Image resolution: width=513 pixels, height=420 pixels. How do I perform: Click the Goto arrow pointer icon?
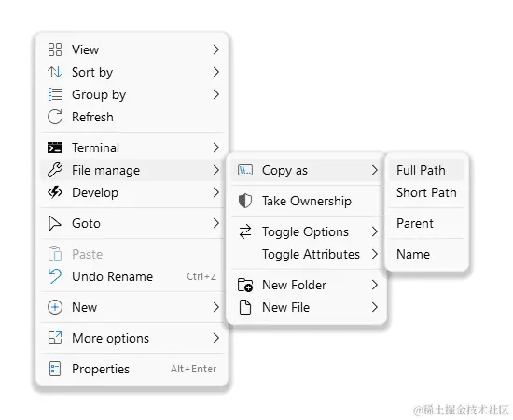(x=54, y=223)
